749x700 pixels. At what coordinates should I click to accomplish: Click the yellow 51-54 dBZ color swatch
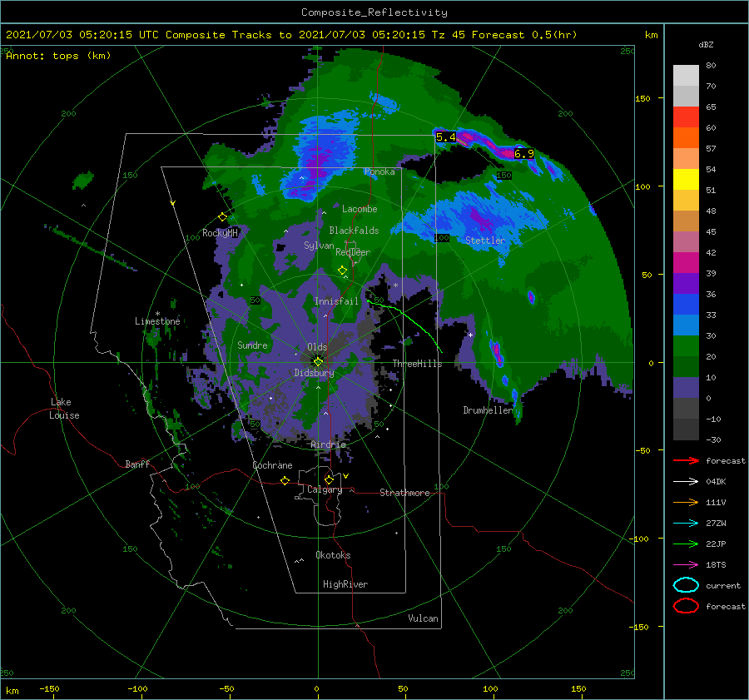[686, 180]
